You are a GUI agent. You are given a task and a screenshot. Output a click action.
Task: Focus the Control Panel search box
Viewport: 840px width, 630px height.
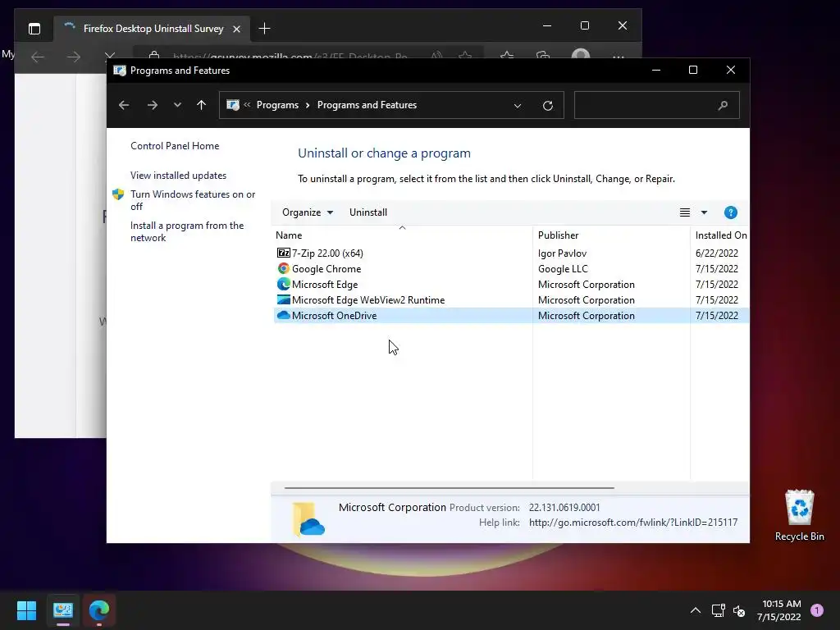point(657,105)
